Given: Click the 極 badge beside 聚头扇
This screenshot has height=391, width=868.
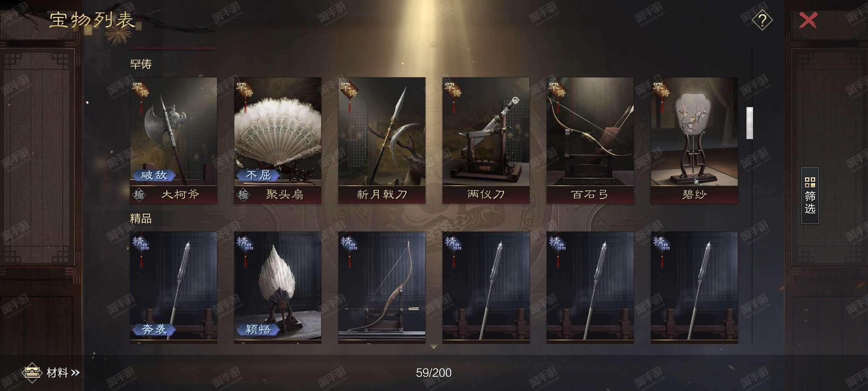Looking at the screenshot, I should coord(243,195).
